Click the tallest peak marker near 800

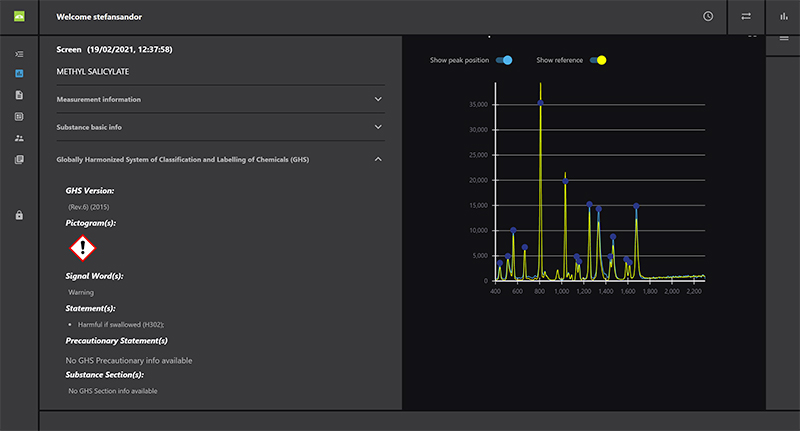tap(540, 102)
